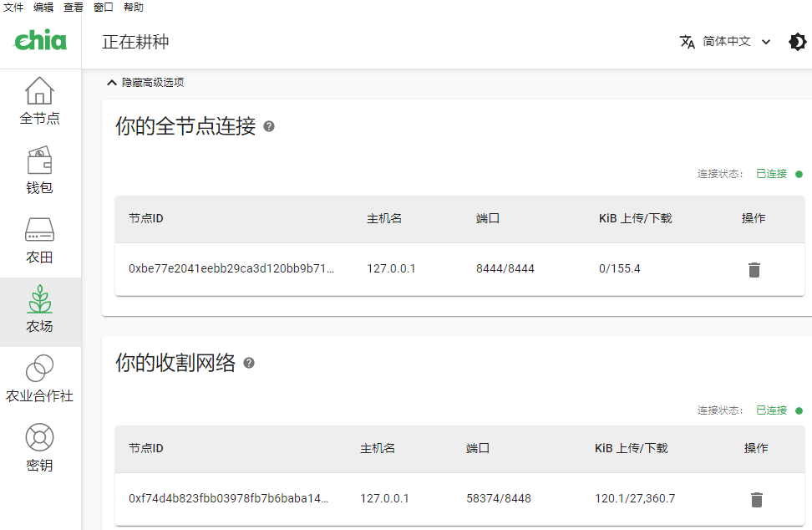Screen dimensions: 812x530
Task: Toggle dark mode brightness icon
Action: [x=798, y=42]
